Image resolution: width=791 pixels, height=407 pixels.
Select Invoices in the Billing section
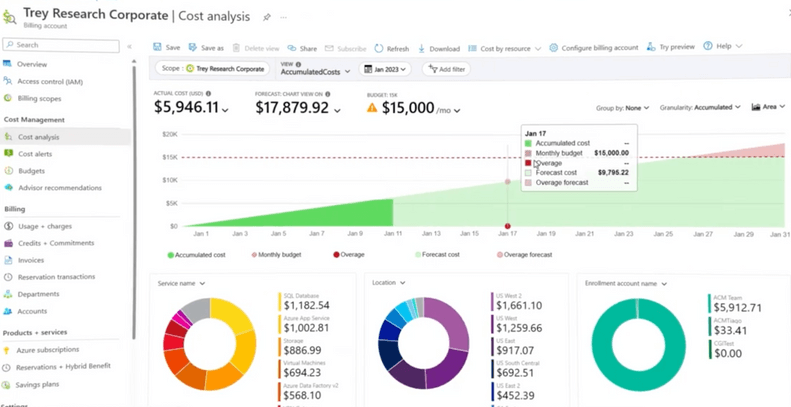click(31, 260)
